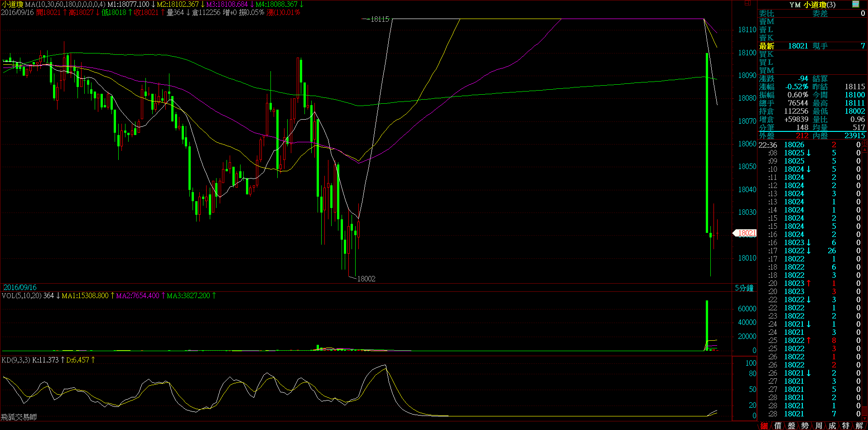
Task: Click the 振幅 value 0.60%
Action: tap(798, 95)
